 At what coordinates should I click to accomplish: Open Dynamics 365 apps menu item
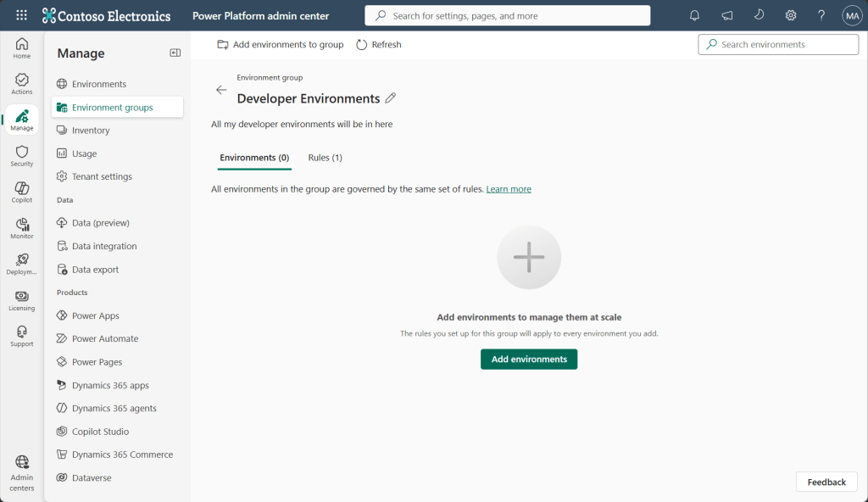pyautogui.click(x=117, y=385)
